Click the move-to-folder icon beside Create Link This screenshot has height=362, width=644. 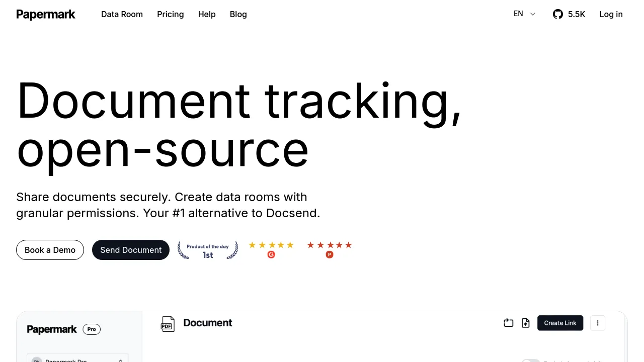point(509,323)
